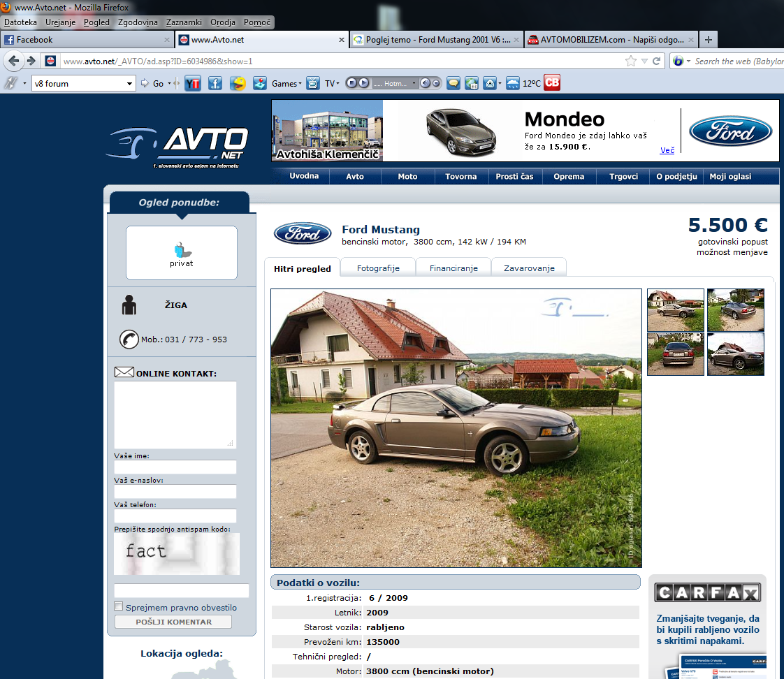Click the envelope icon by ONLINE KONTAKT
The width and height of the screenshot is (784, 679).
pyautogui.click(x=124, y=372)
